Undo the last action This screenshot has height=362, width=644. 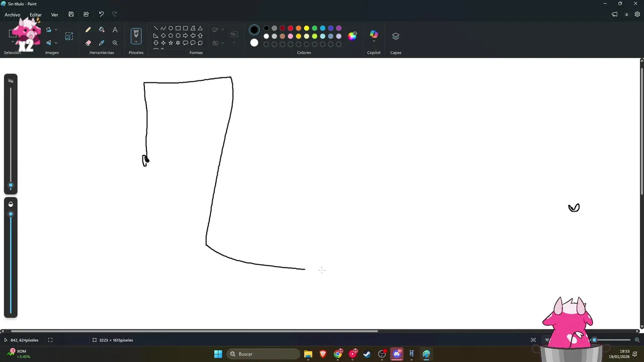pyautogui.click(x=101, y=15)
